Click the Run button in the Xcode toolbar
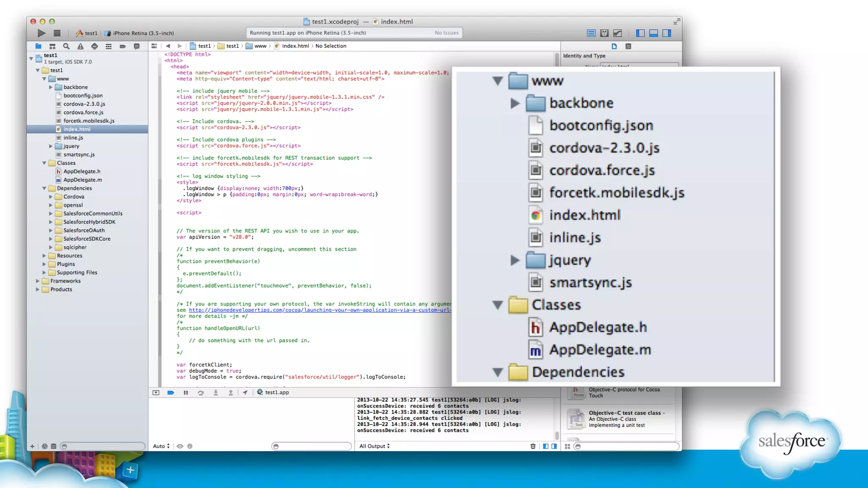Screen dimensions: 868x488 41,33
